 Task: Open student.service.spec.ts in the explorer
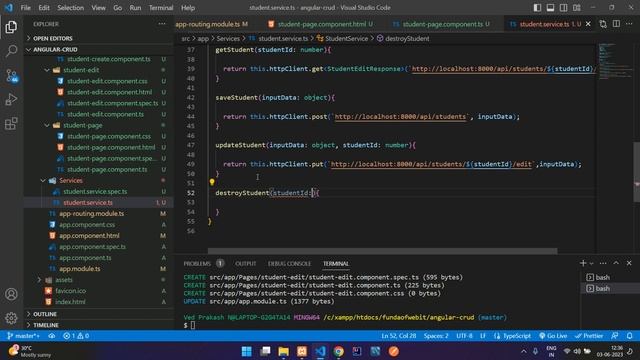point(95,191)
